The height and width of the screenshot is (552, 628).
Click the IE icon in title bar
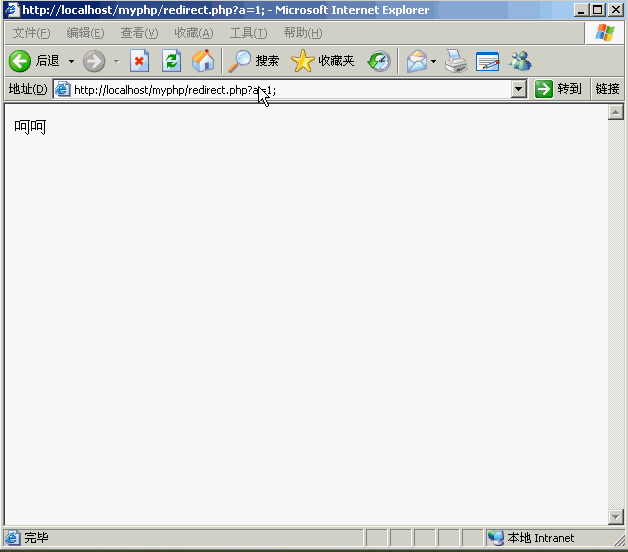pyautogui.click(x=12, y=10)
